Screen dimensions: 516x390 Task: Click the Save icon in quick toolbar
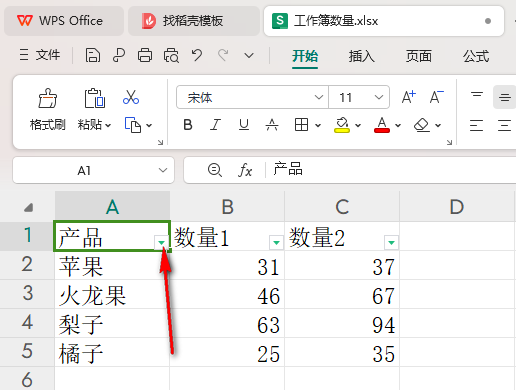tap(93, 55)
